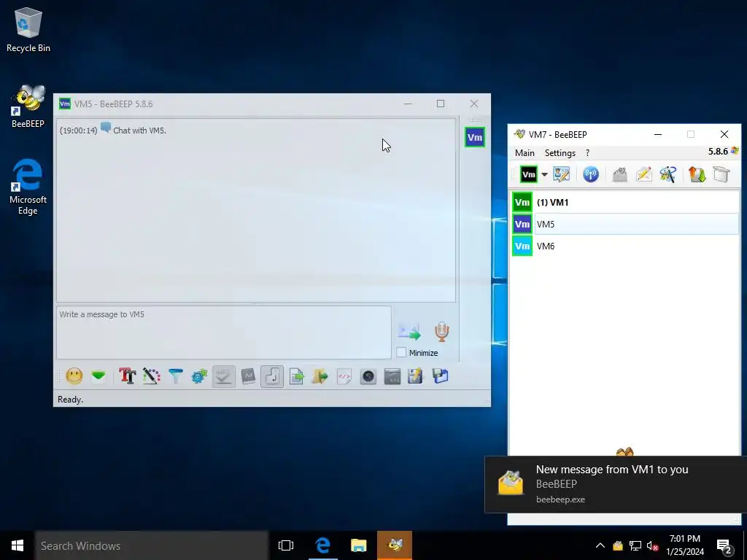Open the Main menu in VM7 window
Image resolution: width=747 pixels, height=560 pixels.
pos(525,153)
